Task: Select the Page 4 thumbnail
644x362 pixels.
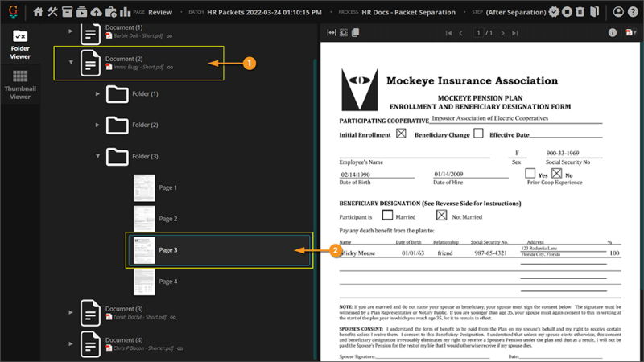Action: (x=144, y=282)
